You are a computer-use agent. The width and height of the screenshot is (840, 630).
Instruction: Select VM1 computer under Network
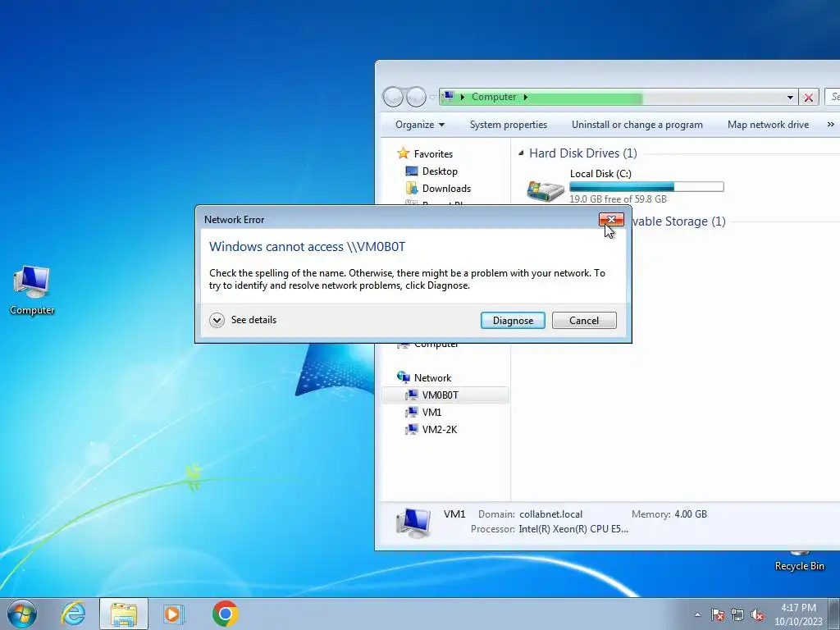pyautogui.click(x=431, y=413)
